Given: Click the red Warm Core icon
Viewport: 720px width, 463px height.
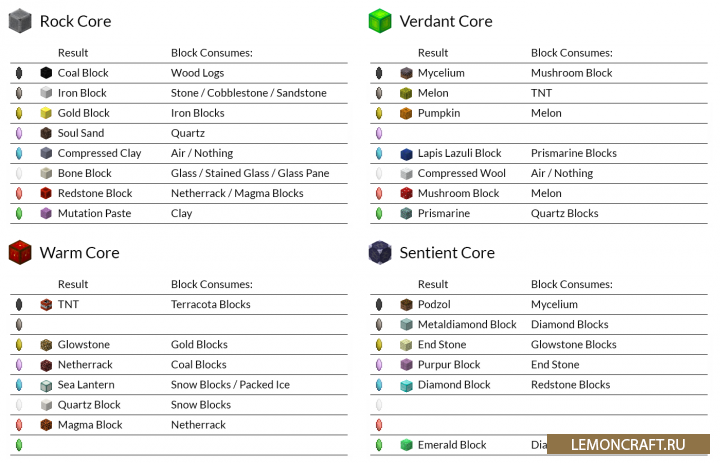Looking at the screenshot, I should tap(20, 252).
